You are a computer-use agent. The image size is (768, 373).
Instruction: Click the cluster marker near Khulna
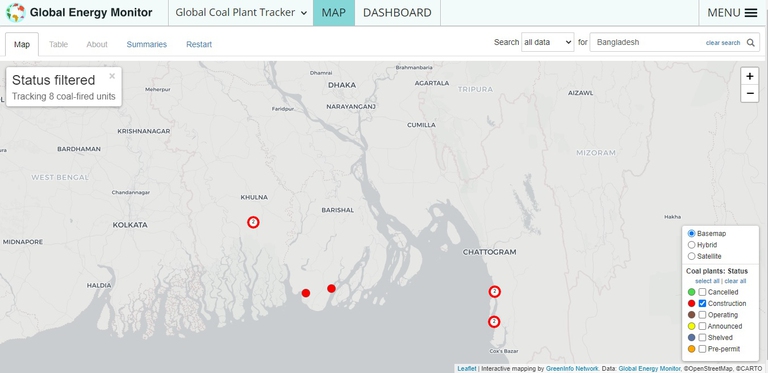[253, 222]
